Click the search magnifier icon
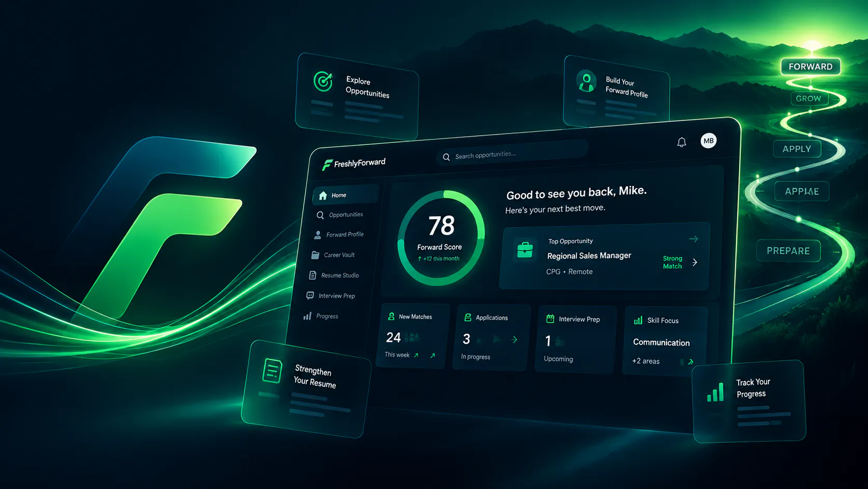Image resolution: width=868 pixels, height=489 pixels. (x=446, y=157)
